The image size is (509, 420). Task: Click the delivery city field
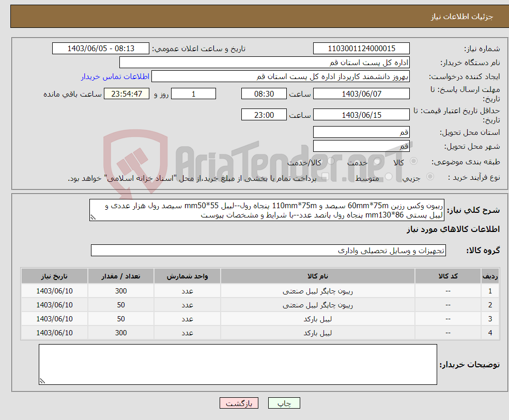point(361,146)
